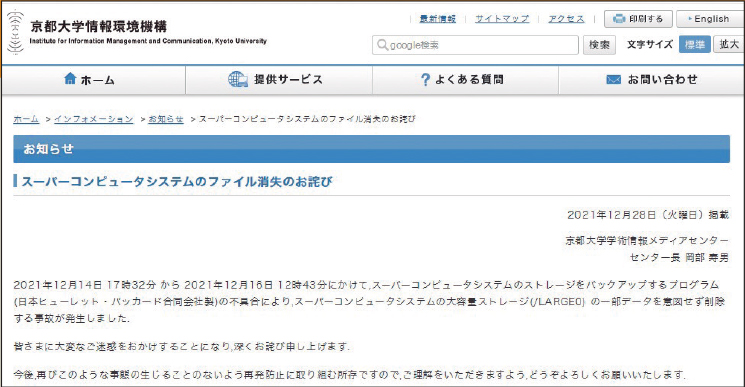This screenshot has height=387, width=745.
Task: Follow the ホーム breadcrumb link
Action: (x=26, y=119)
